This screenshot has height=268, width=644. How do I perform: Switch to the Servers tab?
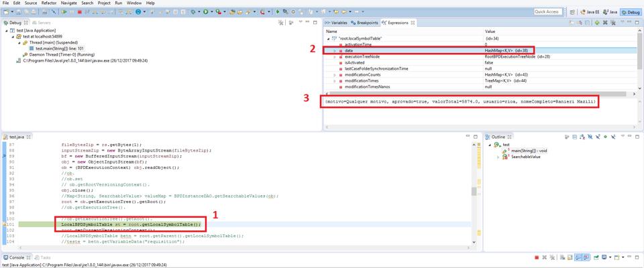tap(42, 23)
